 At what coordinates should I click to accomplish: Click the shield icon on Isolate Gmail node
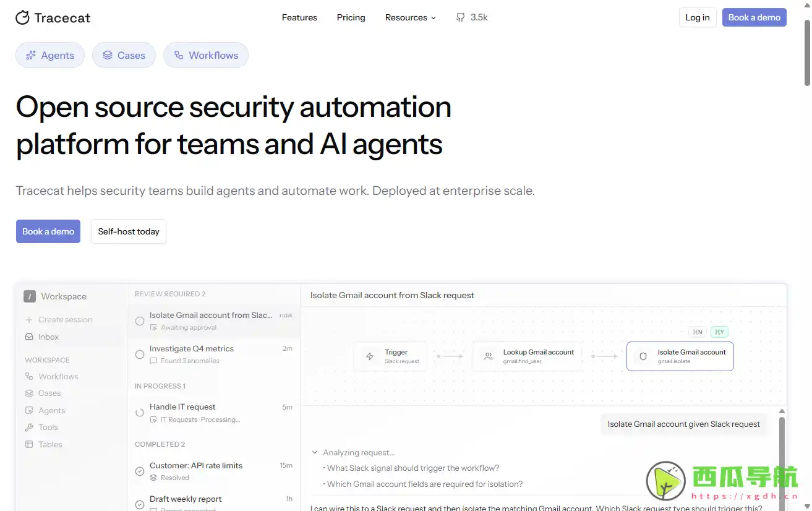click(643, 356)
